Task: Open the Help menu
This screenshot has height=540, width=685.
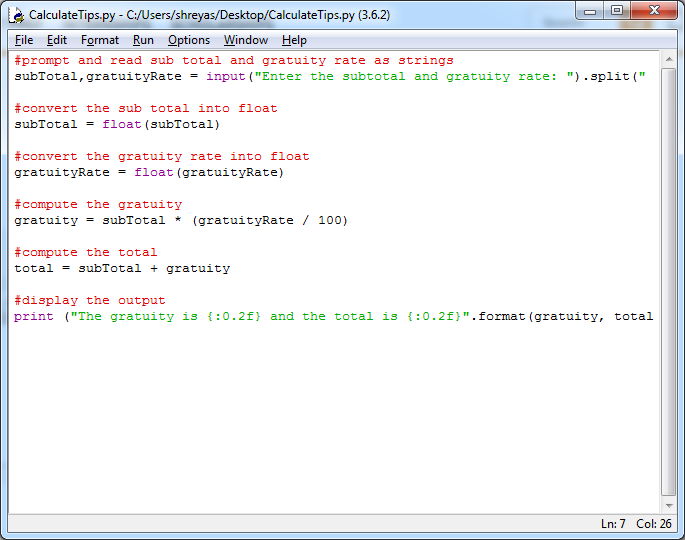Action: click(294, 40)
